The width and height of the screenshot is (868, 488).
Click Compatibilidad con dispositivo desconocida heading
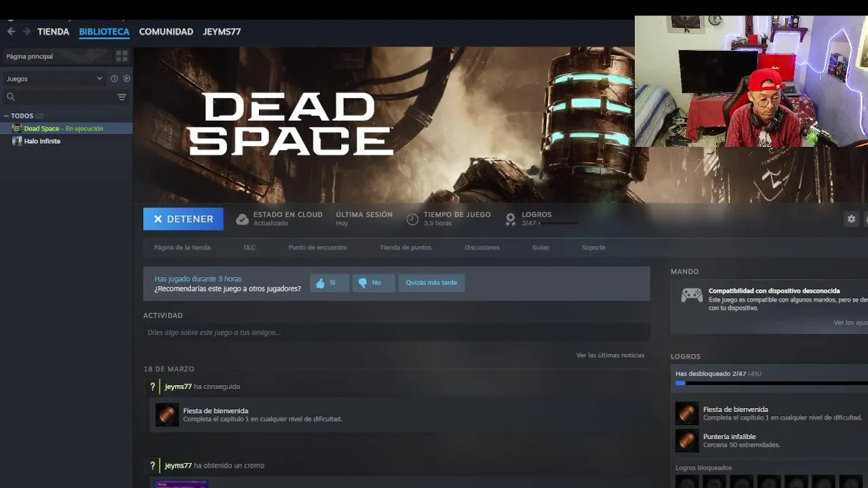pos(774,291)
